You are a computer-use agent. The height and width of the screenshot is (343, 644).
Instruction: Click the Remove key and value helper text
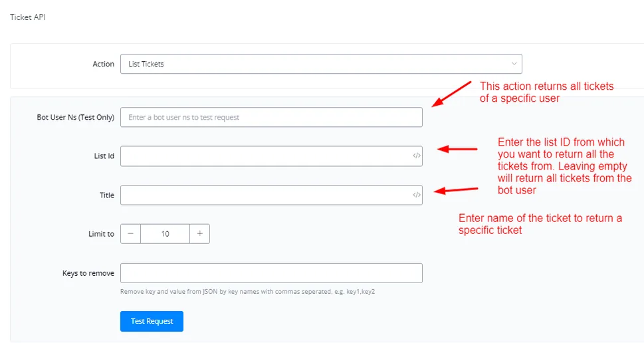248,292
